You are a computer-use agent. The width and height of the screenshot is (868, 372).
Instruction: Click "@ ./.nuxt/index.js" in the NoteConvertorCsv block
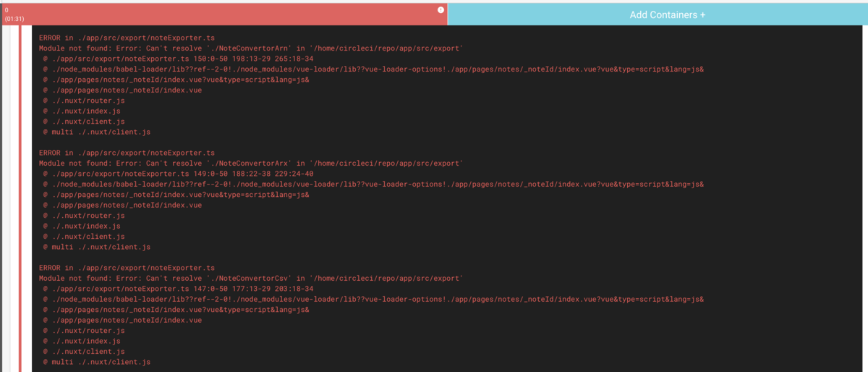pyautogui.click(x=82, y=341)
